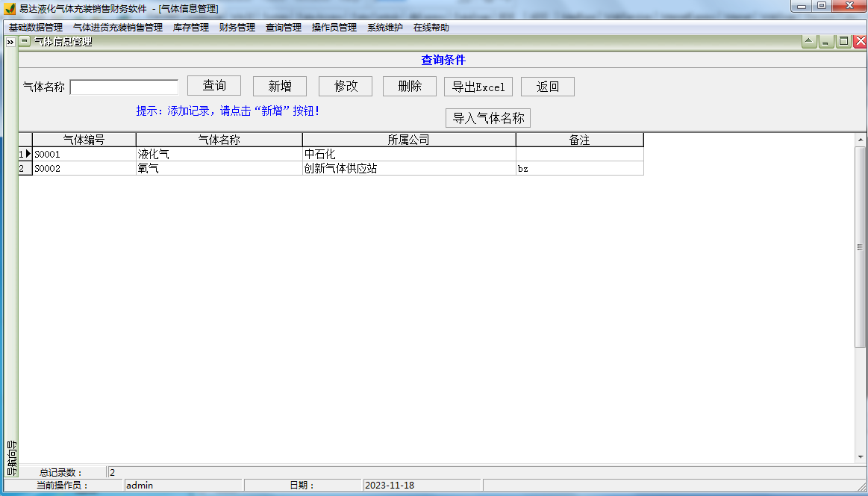Select cell 中石化
This screenshot has width=868, height=496.
pyautogui.click(x=409, y=154)
